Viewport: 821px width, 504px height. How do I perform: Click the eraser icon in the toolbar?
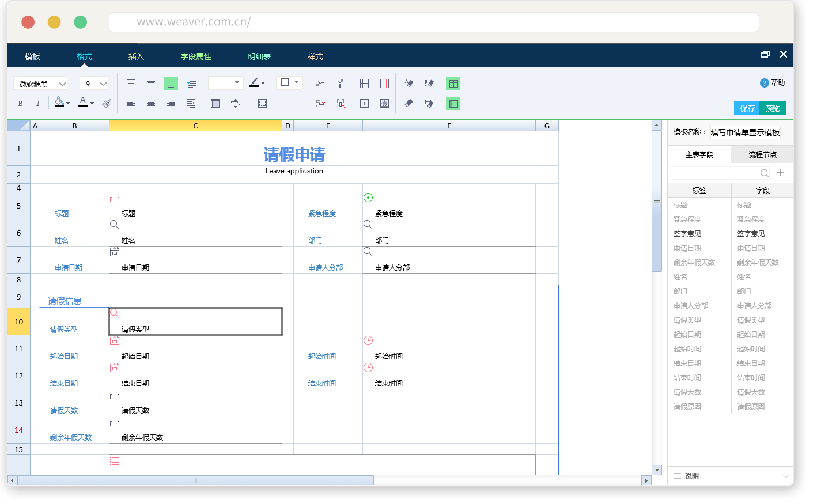click(x=408, y=104)
